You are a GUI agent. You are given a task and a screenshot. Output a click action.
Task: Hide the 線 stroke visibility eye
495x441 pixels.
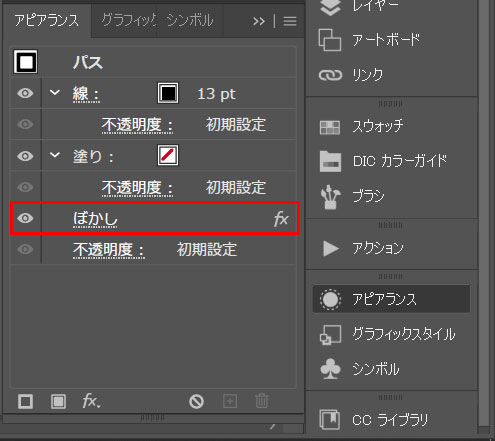click(25, 93)
